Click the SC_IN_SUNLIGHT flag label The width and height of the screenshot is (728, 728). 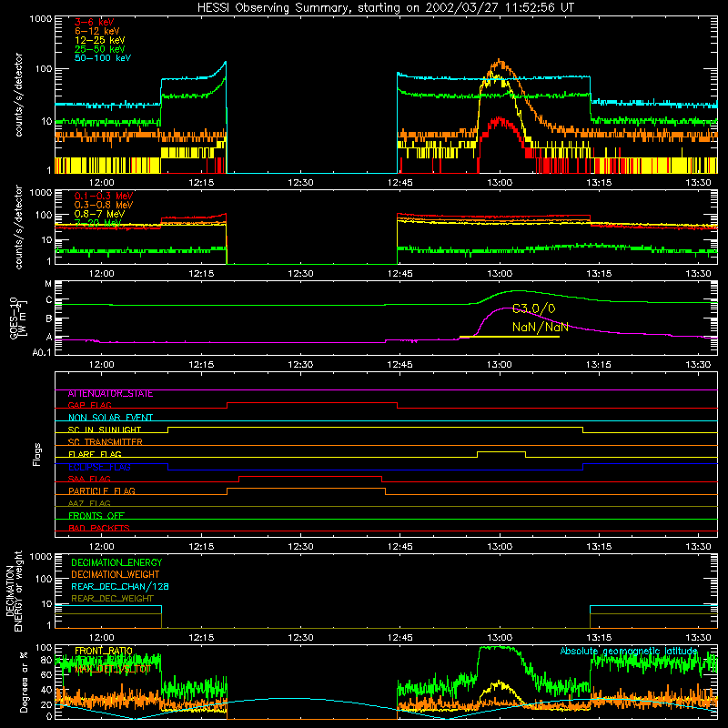105,430
